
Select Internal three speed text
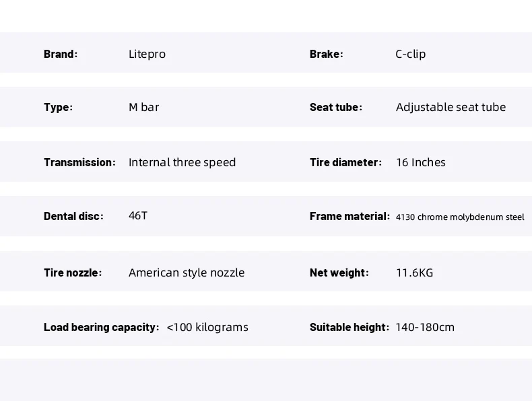pyautogui.click(x=182, y=162)
